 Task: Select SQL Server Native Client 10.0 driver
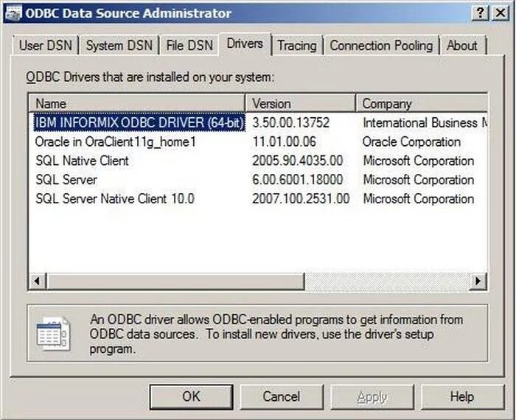point(115,199)
